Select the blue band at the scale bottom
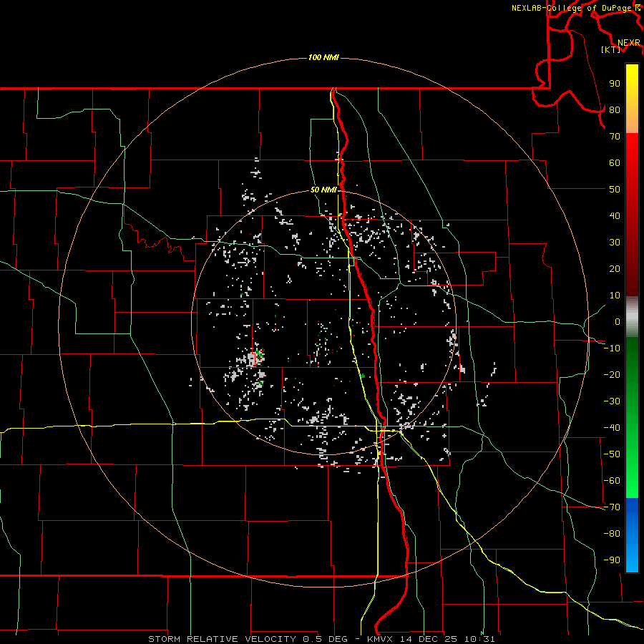Screen dimensions: 644x644 (x=632, y=535)
